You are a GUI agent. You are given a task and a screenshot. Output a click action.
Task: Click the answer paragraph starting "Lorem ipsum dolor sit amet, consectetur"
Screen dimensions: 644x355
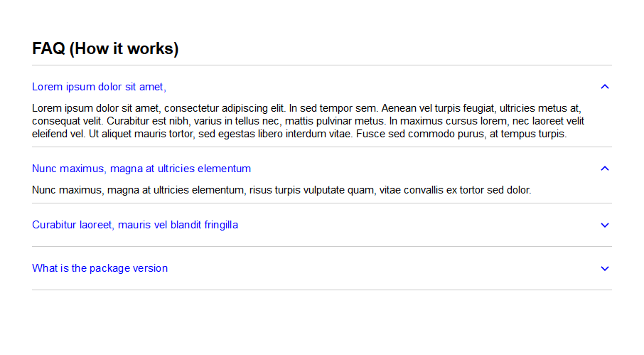coord(308,121)
